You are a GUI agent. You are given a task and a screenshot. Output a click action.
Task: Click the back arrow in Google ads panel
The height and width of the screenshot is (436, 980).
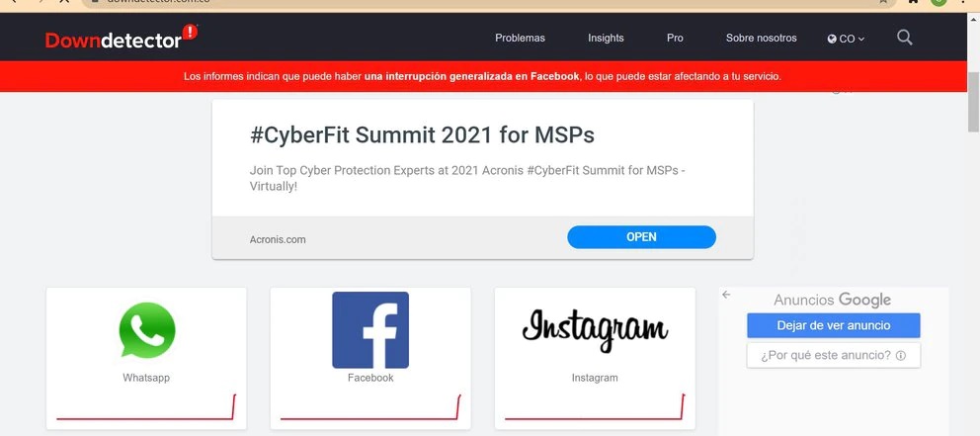click(x=726, y=295)
